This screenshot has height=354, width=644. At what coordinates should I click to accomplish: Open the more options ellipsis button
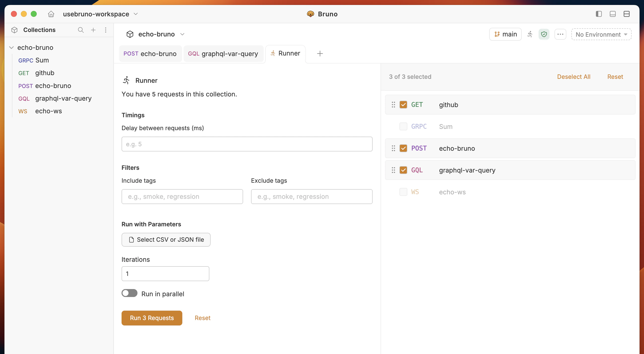[x=560, y=34]
